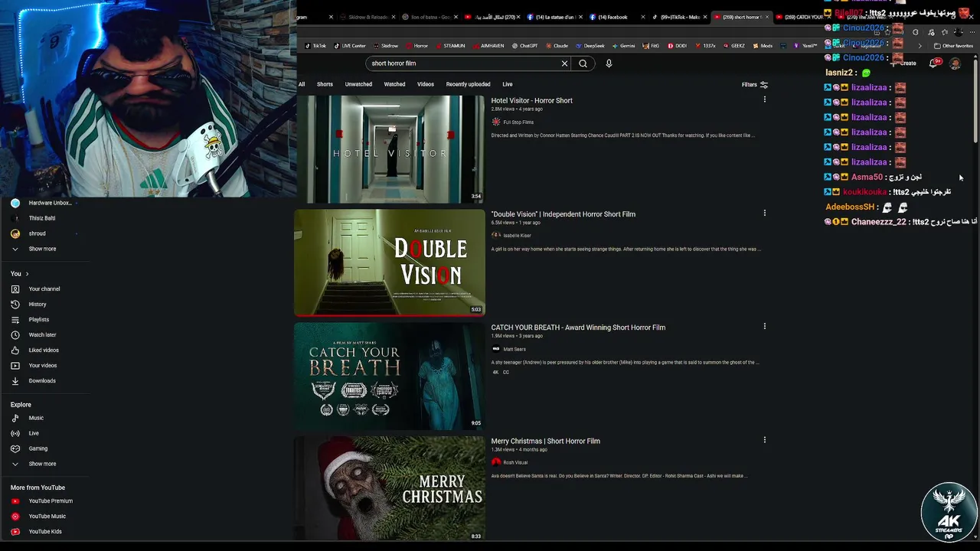Open Hotel Visitor - Horror Short title

point(531,101)
